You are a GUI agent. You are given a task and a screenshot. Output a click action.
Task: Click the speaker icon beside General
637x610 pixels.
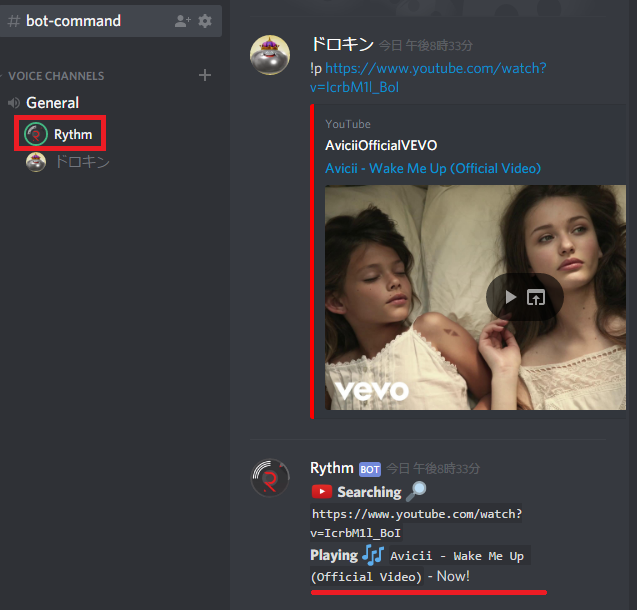14,103
